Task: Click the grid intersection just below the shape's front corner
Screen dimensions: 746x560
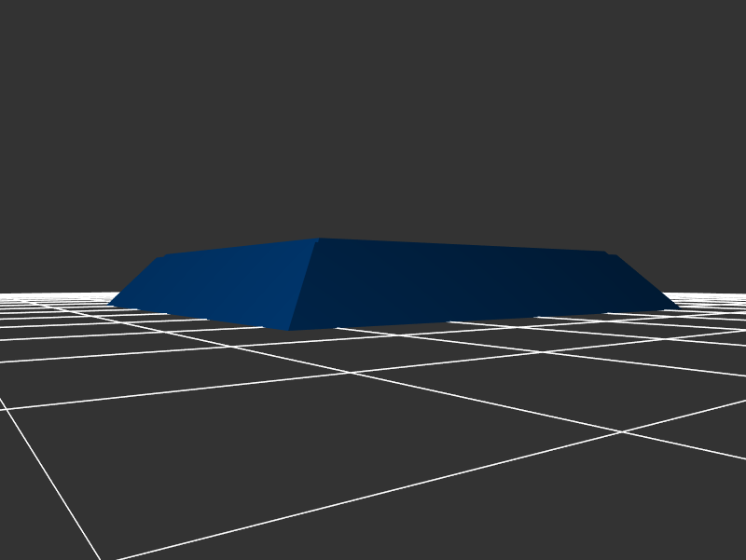Action: [352, 373]
